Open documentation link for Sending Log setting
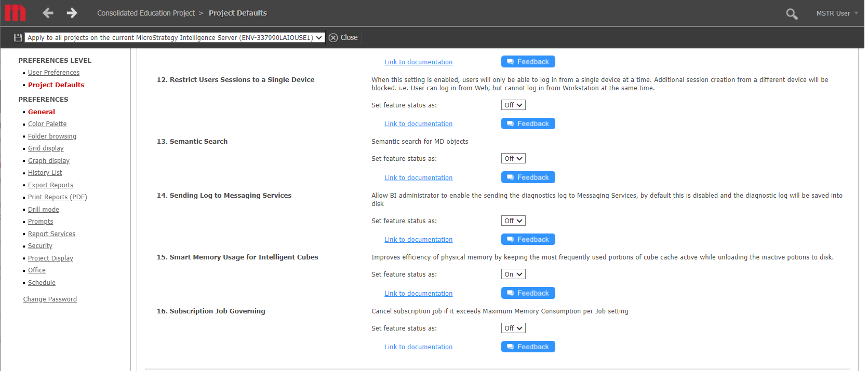This screenshot has height=371, width=868. (418, 240)
